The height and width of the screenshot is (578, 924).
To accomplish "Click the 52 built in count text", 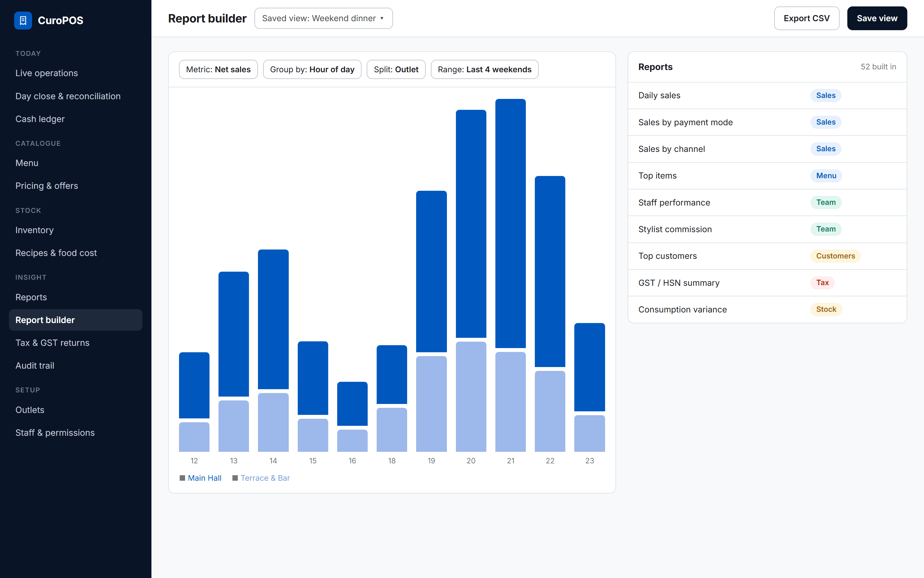I will click(x=878, y=66).
